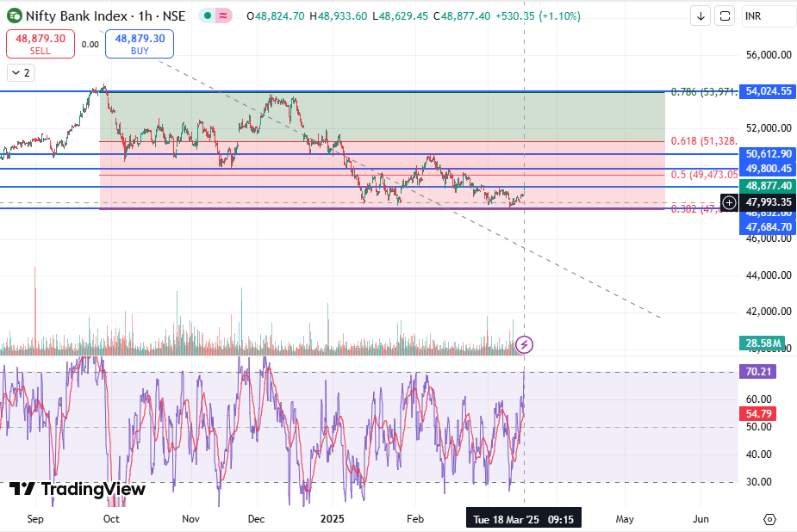
Task: Click the TradingView logo
Action: point(78,489)
